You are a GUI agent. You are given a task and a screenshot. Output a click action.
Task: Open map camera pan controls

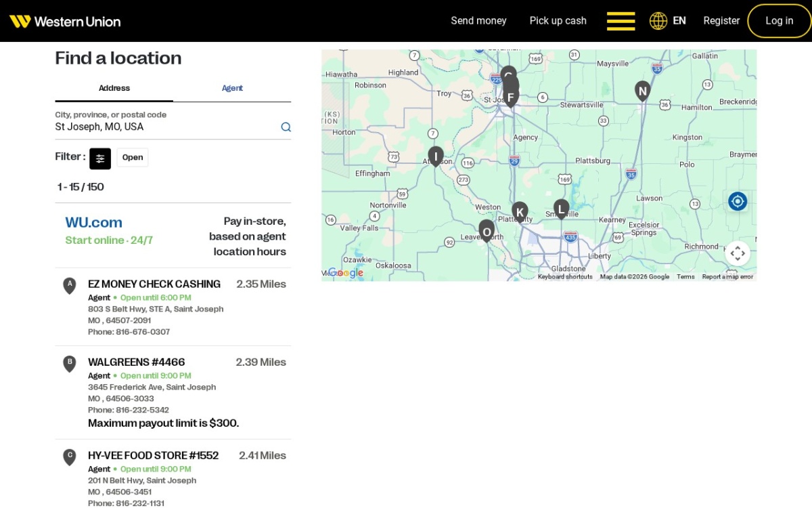738,253
